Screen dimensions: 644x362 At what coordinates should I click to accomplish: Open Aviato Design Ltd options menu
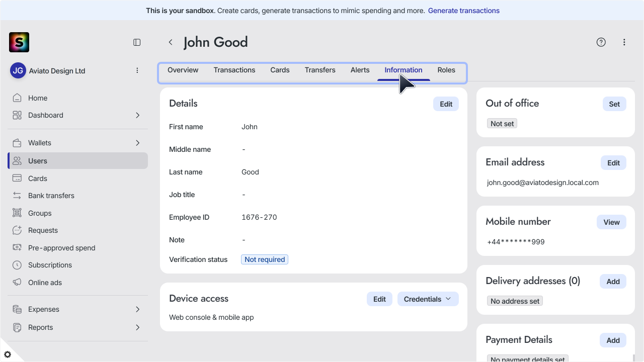pyautogui.click(x=137, y=71)
